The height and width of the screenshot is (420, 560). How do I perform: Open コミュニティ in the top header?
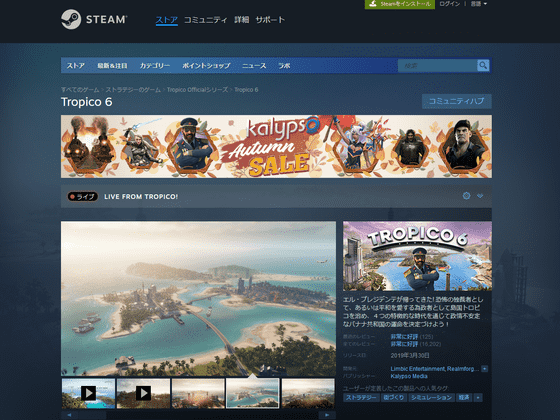(205, 20)
